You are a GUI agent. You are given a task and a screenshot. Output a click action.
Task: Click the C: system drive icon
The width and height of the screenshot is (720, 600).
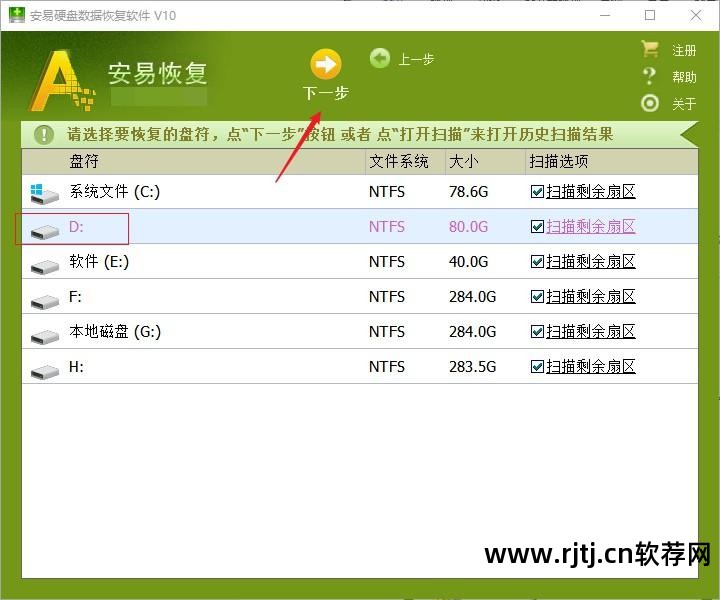[44, 193]
